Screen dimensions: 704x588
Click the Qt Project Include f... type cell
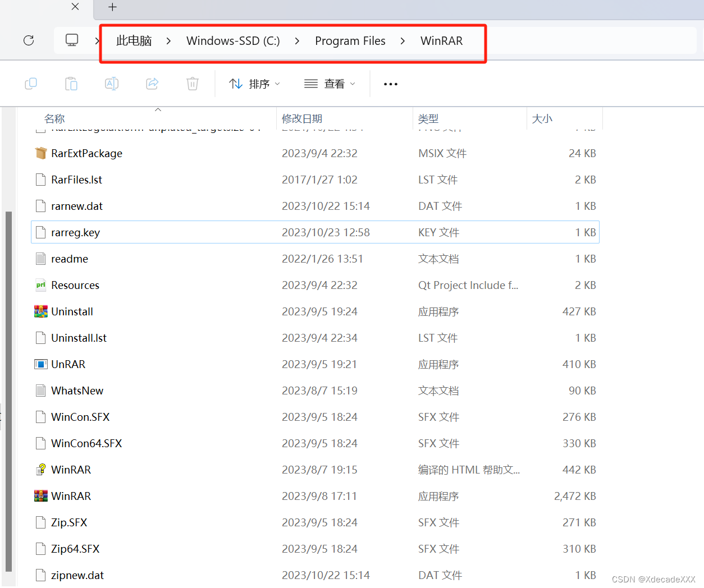[468, 285]
